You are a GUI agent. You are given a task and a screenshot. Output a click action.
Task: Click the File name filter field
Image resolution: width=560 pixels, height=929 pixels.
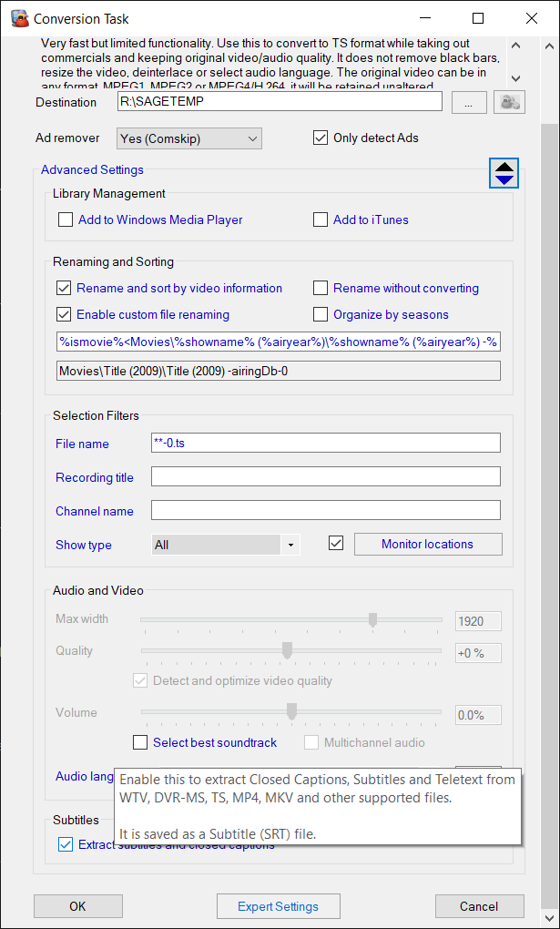[325, 443]
